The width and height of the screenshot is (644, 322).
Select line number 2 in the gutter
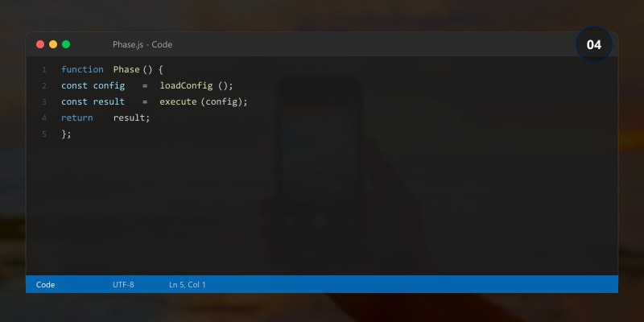point(44,86)
